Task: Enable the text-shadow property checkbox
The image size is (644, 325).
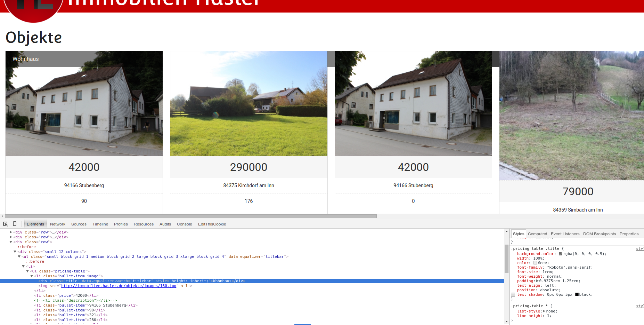Action: coord(513,295)
